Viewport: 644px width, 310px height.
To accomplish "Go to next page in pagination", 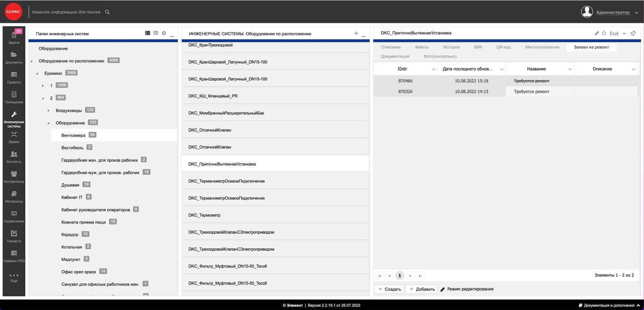I will pos(410,276).
